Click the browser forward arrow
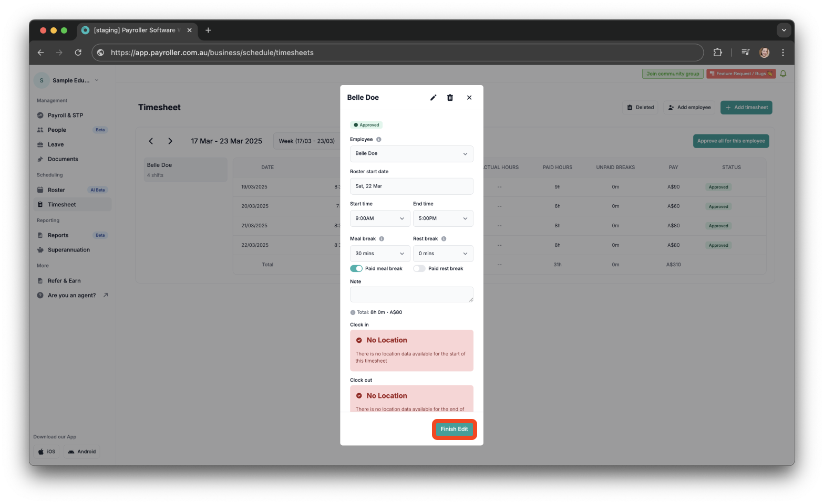824x504 pixels. (59, 52)
